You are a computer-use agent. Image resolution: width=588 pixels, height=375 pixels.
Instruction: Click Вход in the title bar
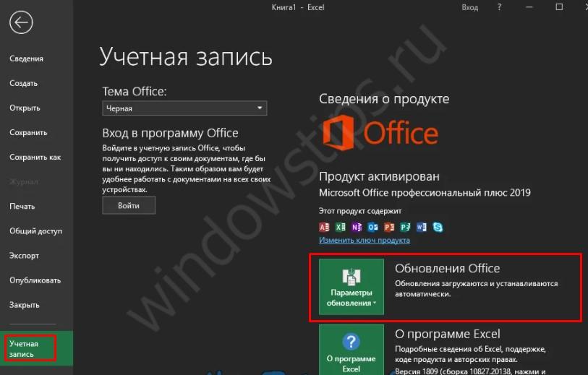(x=470, y=7)
